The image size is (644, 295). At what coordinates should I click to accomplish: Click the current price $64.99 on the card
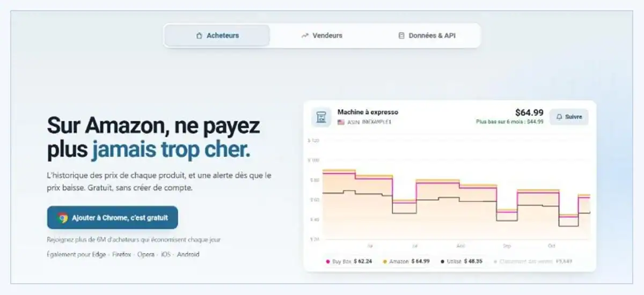coord(529,113)
